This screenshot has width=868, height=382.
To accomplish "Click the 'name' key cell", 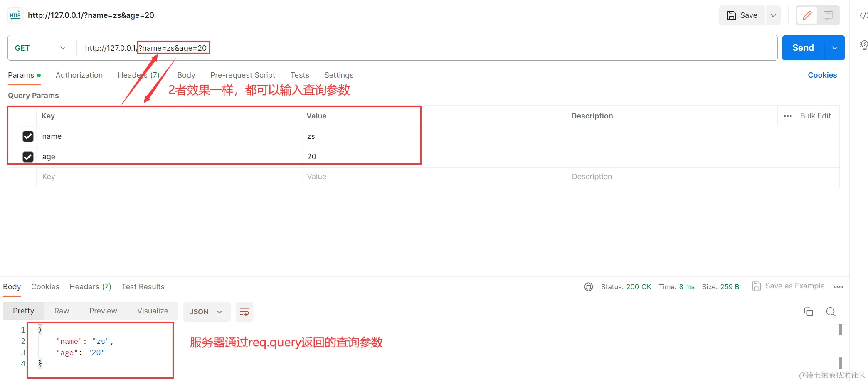I will [x=169, y=136].
